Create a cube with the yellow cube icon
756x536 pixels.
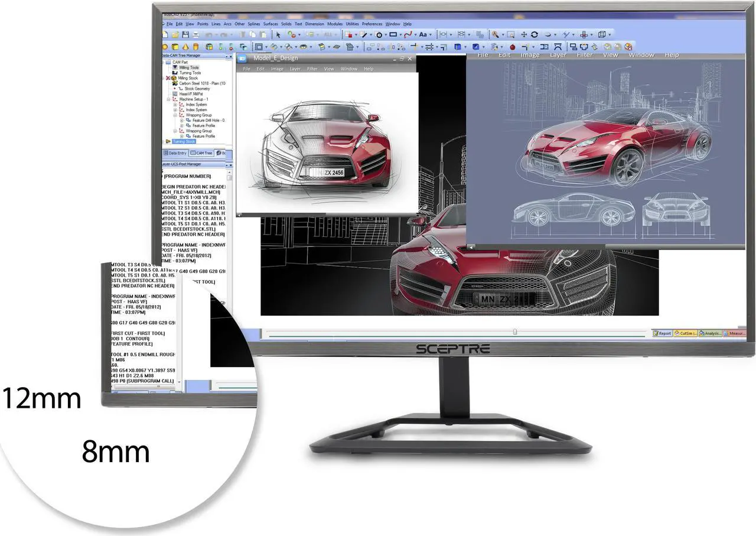[x=175, y=47]
